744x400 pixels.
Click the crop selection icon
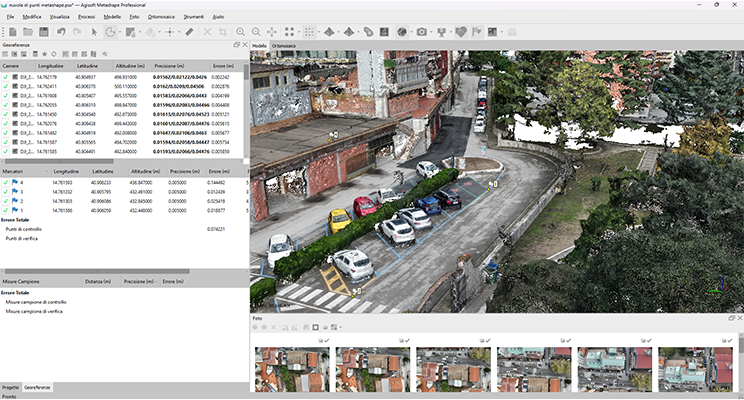tap(223, 32)
